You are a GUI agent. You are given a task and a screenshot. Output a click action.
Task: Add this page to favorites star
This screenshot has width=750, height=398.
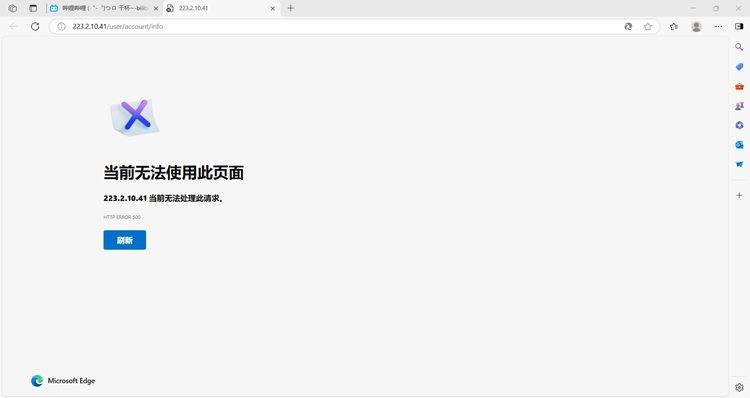(648, 26)
